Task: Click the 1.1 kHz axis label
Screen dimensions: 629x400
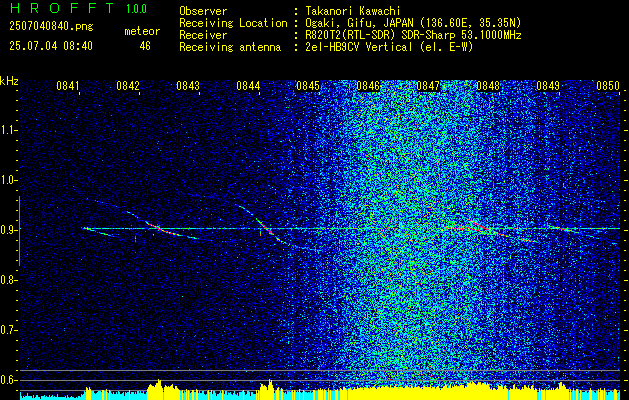Action: click(x=8, y=130)
